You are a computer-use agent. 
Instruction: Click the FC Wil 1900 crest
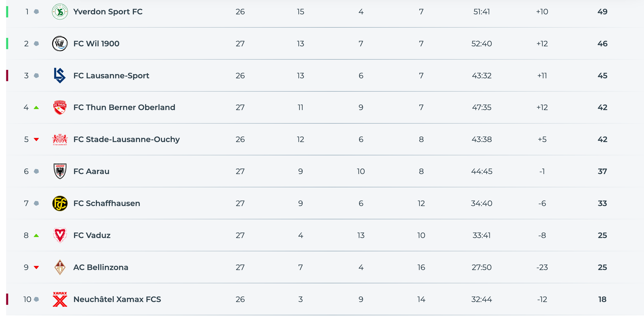60,44
